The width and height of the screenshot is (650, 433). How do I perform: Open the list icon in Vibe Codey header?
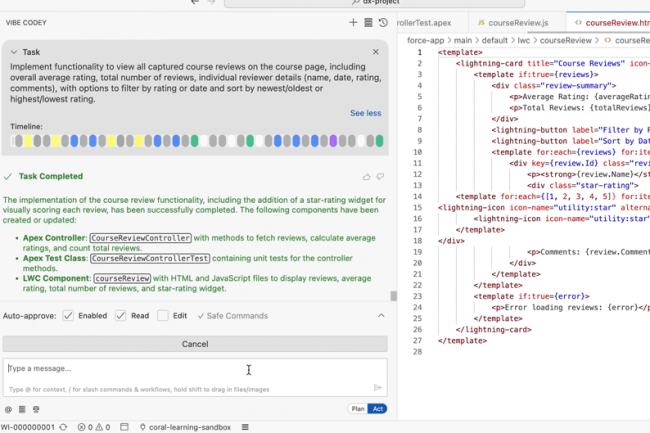368,22
